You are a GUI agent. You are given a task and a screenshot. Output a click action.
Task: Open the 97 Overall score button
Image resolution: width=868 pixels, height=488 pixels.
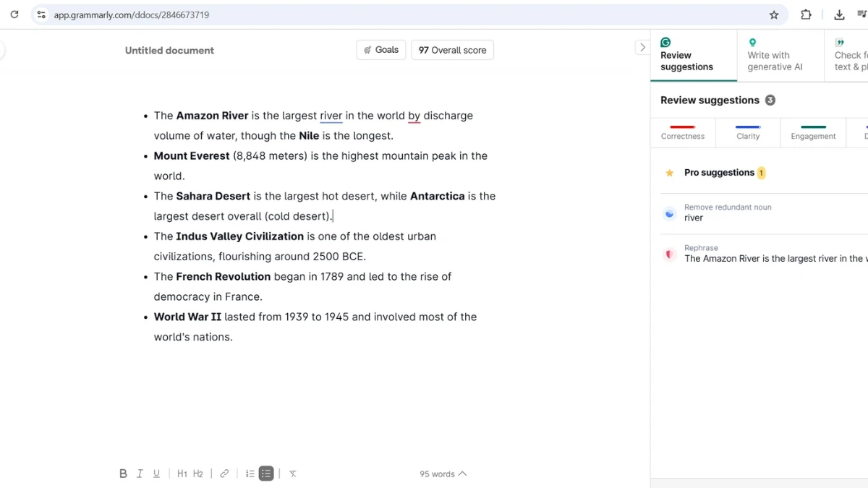coord(452,50)
